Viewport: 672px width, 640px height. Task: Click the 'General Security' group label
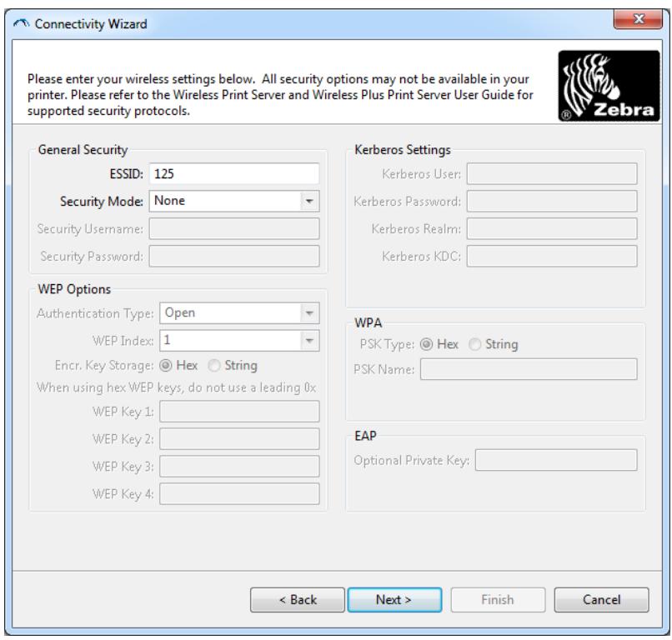point(83,149)
